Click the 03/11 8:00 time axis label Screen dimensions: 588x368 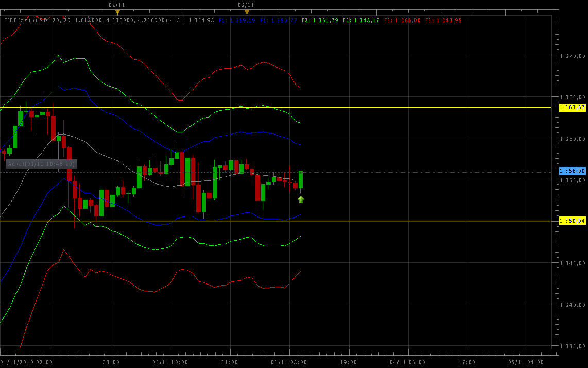[289, 362]
